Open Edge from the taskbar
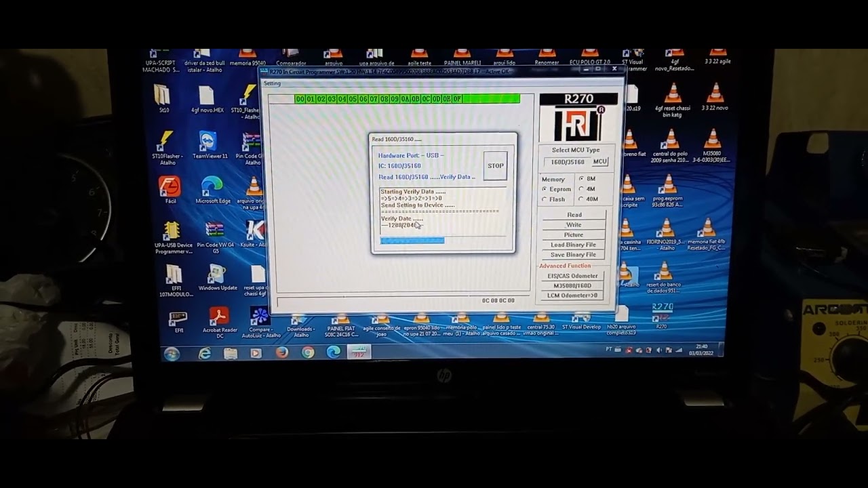 tap(333, 352)
